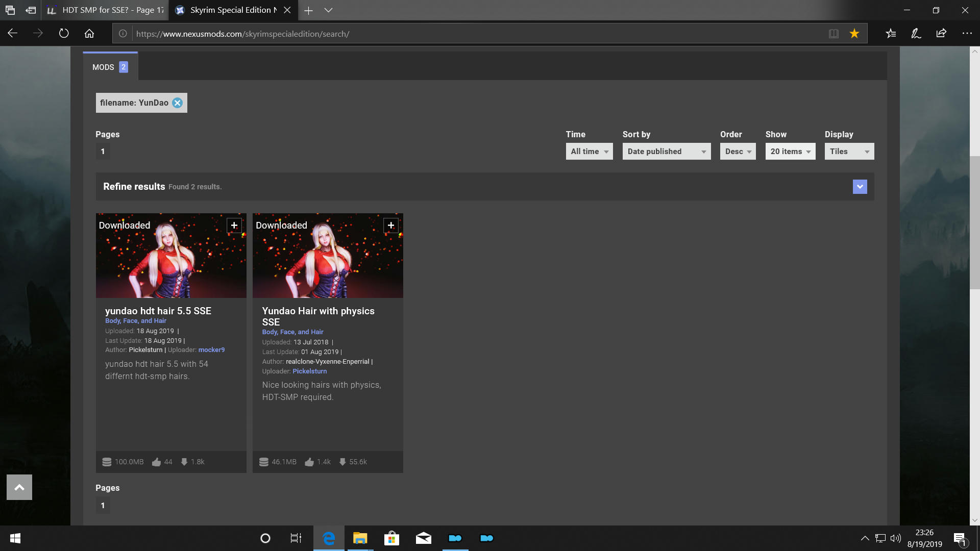Click the plus button on yundao hdt hair tile
This screenshot has height=551, width=980.
[x=234, y=226]
